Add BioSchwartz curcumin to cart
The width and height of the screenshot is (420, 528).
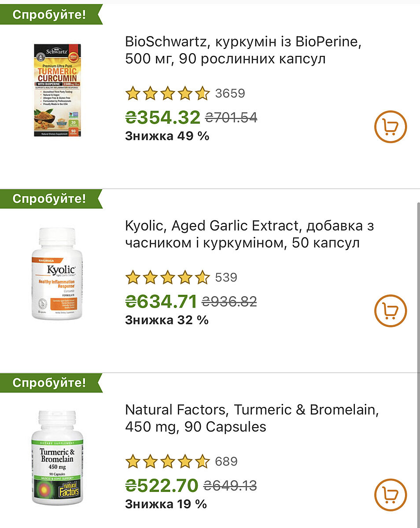[x=390, y=128]
